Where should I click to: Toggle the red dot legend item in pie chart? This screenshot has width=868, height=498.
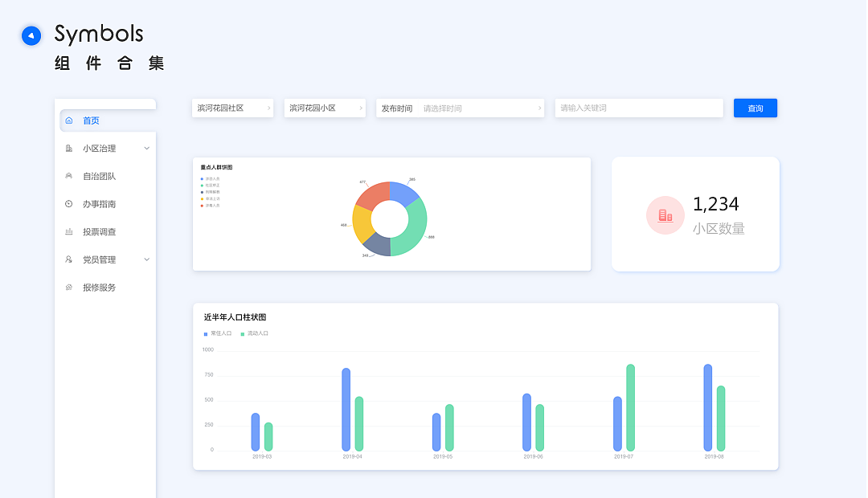(211, 206)
